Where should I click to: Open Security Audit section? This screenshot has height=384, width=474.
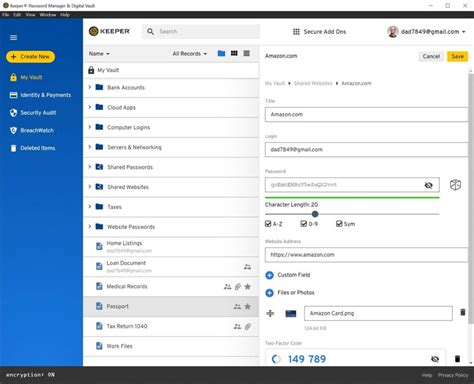(33, 113)
